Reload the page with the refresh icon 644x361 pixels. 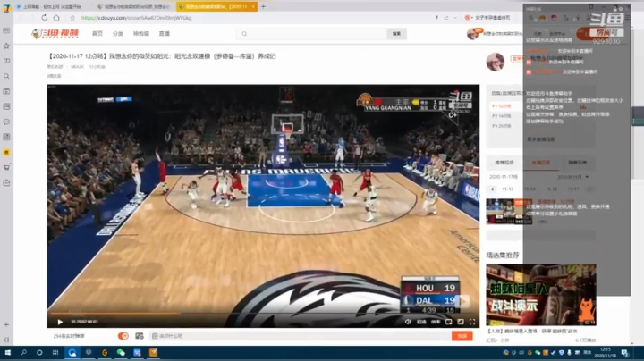pos(45,18)
